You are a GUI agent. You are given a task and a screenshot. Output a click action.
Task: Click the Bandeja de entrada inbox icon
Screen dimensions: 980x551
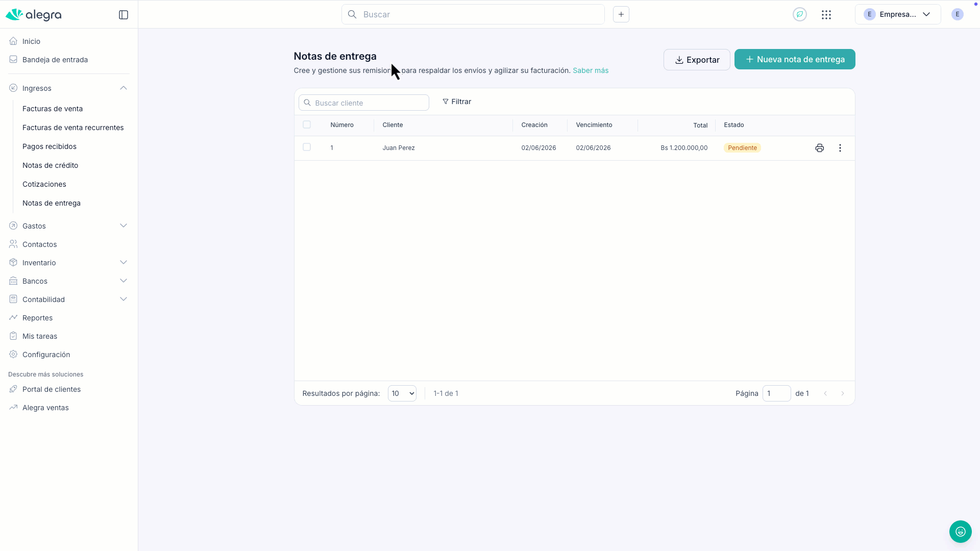(x=13, y=59)
